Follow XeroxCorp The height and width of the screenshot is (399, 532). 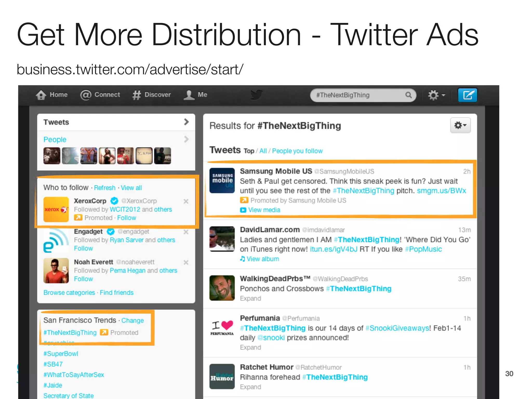(127, 218)
